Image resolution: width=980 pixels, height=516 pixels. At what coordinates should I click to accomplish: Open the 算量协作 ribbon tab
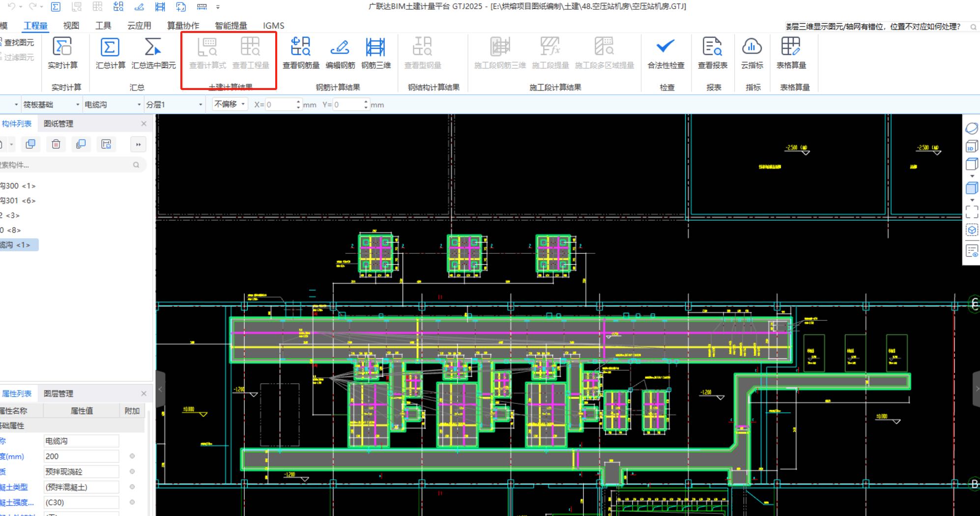183,26
